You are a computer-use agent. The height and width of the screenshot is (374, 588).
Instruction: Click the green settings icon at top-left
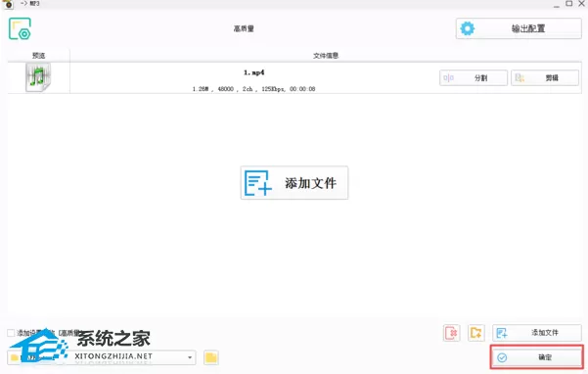[20, 28]
